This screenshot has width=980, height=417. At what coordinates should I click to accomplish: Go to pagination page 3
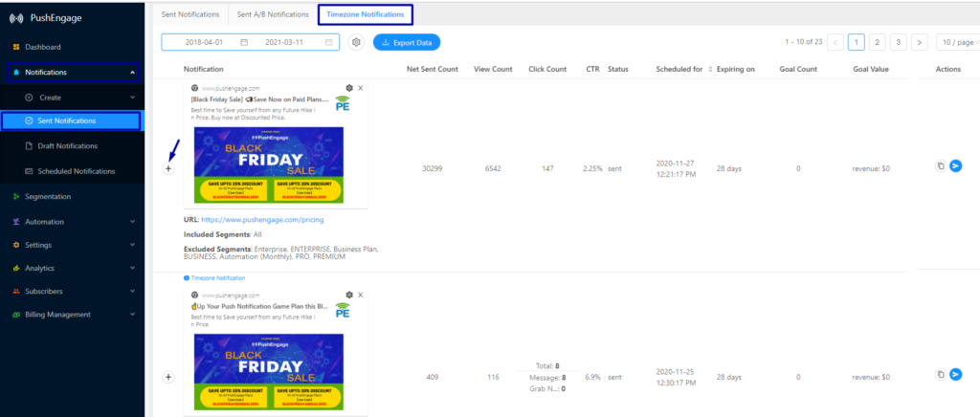[x=898, y=42]
